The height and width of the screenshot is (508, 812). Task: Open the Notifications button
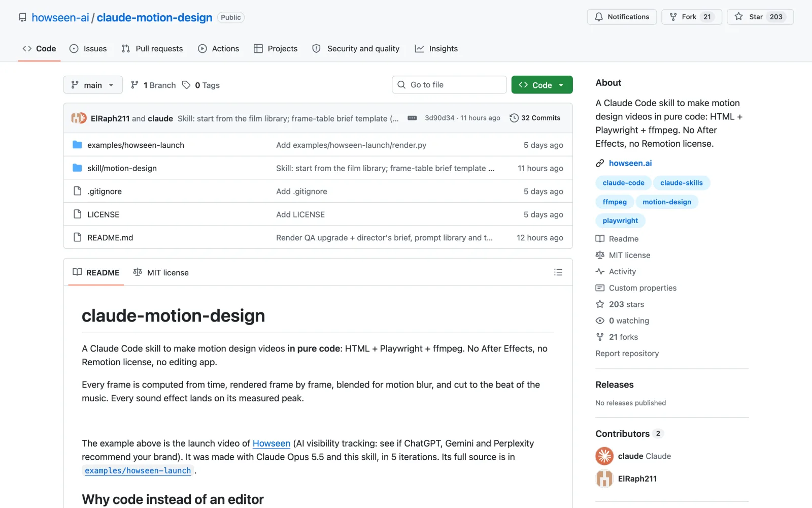point(622,17)
